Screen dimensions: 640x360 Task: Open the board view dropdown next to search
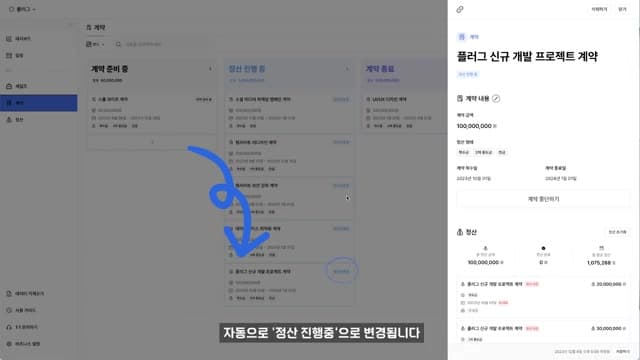coord(95,44)
